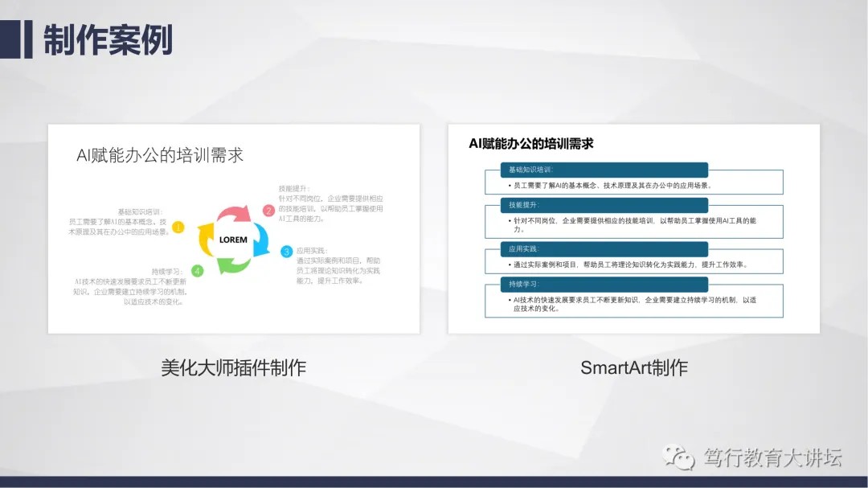Select the 美化大师插件制作 caption
This screenshot has height=488, width=868.
[x=233, y=368]
